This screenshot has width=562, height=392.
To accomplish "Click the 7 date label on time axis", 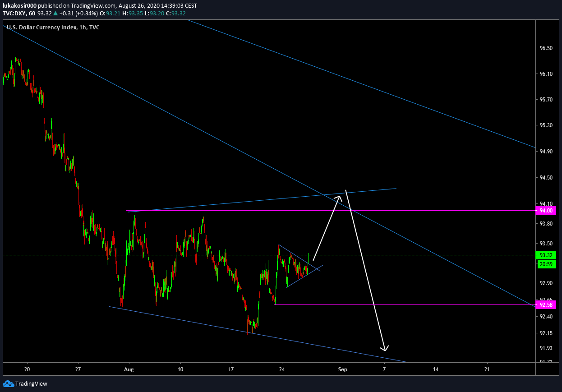I will coord(384,369).
